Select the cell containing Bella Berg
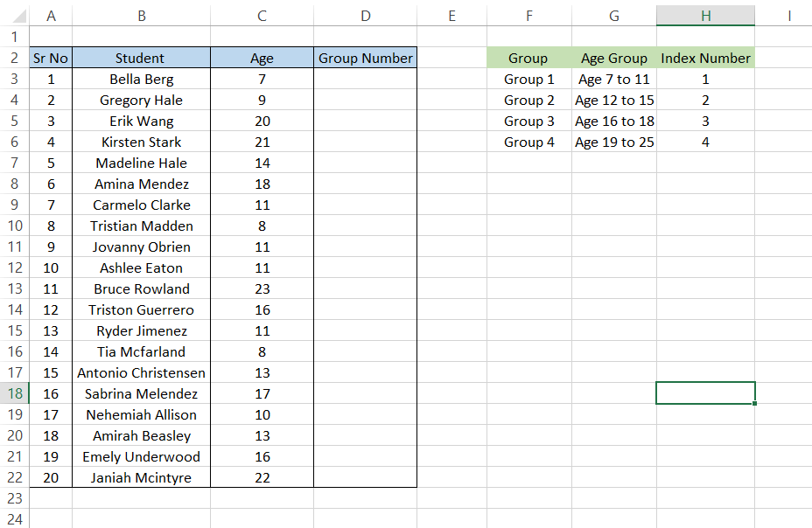 point(141,79)
